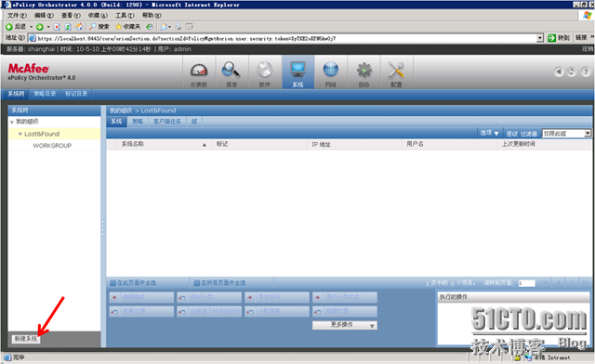
Task: Open the 报告 magnifier reporting icon
Action: pos(231,72)
